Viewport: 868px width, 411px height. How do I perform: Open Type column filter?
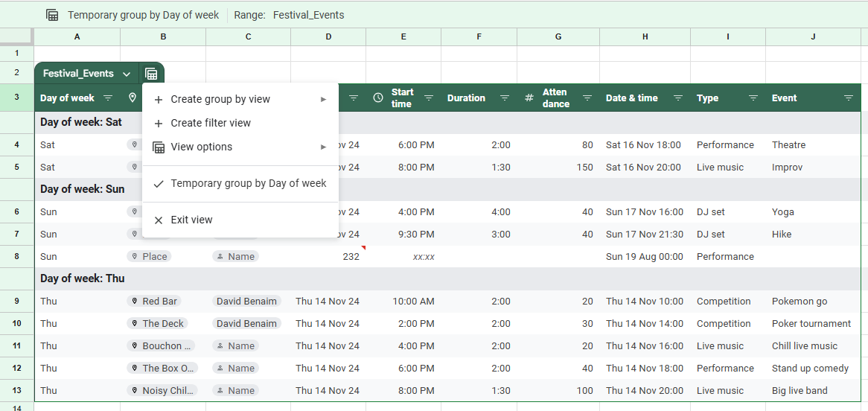click(x=753, y=98)
